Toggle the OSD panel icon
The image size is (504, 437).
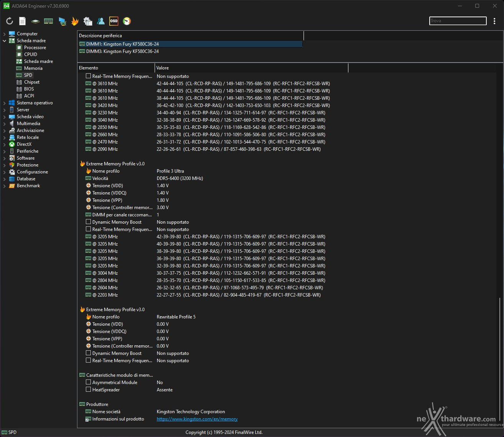(x=114, y=21)
